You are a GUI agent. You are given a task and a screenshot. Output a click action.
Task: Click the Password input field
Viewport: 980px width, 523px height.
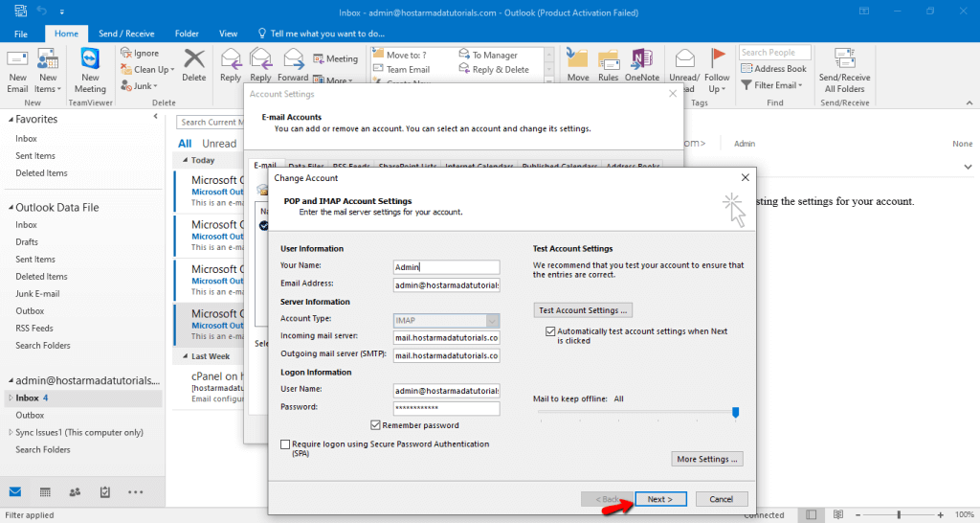(446, 408)
